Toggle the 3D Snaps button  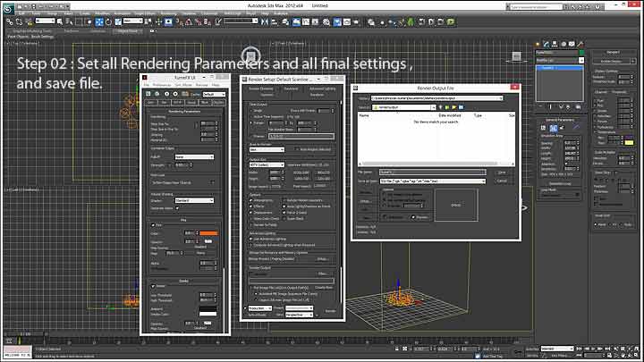click(x=180, y=21)
